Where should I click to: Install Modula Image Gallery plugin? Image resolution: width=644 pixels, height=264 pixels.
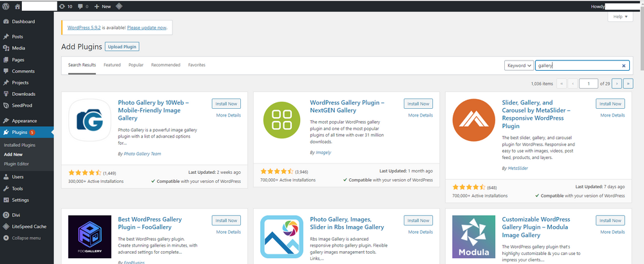[x=611, y=220]
